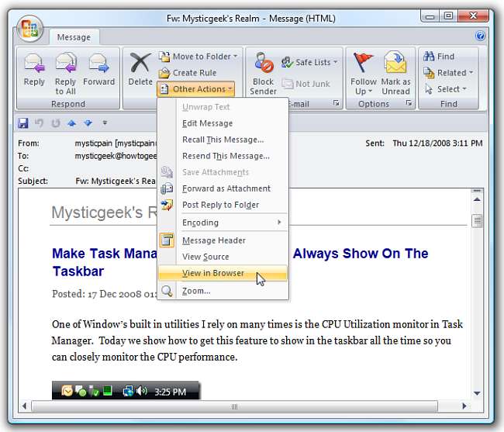Open the ribbon Help question mark icon

point(480,36)
